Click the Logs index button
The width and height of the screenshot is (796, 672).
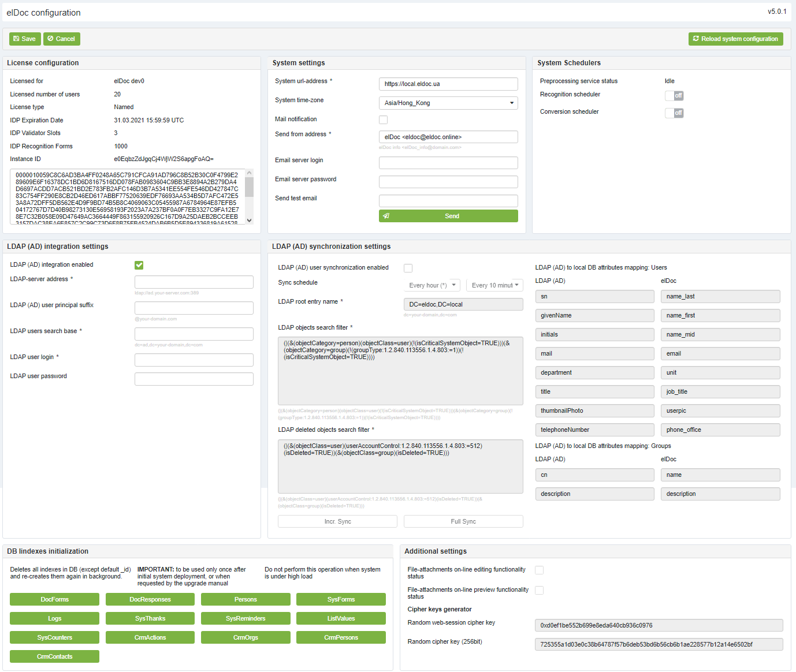(x=54, y=618)
